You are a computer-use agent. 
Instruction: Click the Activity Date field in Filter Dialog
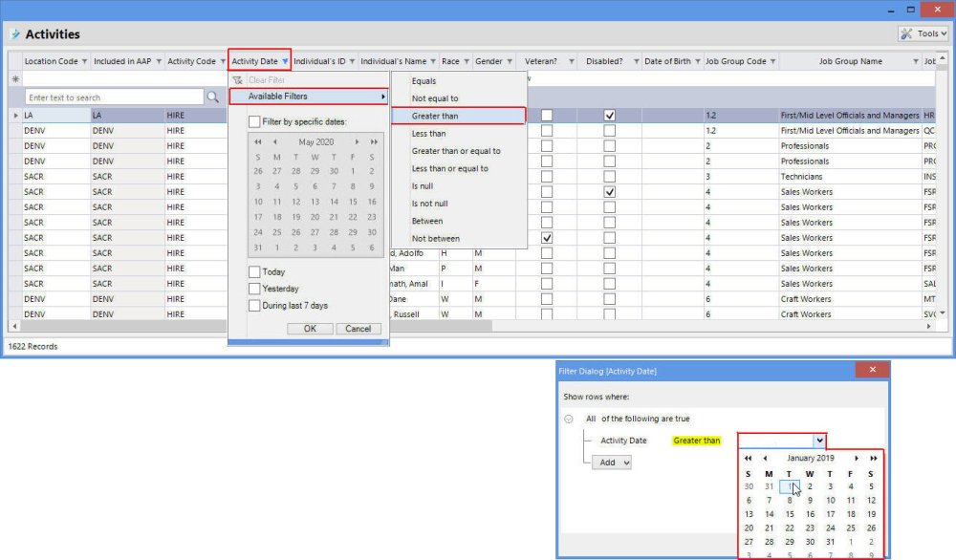623,441
